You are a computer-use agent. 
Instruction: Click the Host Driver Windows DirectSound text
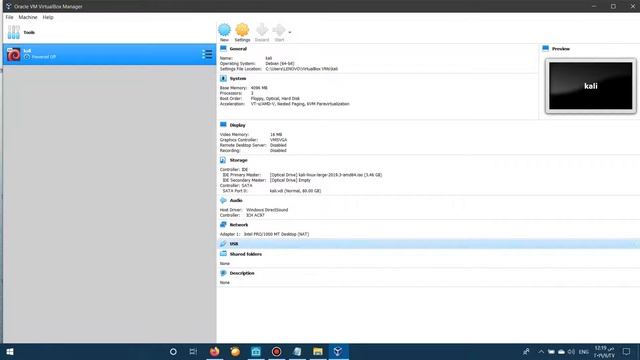click(x=267, y=210)
